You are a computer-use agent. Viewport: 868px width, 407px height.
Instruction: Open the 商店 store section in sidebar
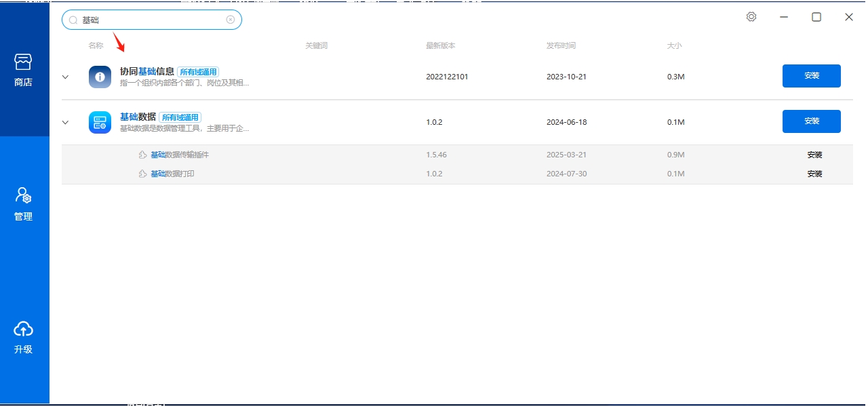(x=24, y=71)
